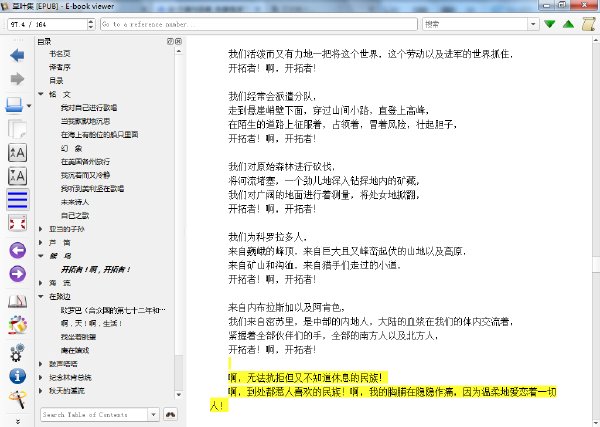Viewport: 600px width, 427px height.
Task: Open chapter 幻象
Action: click(x=72, y=148)
